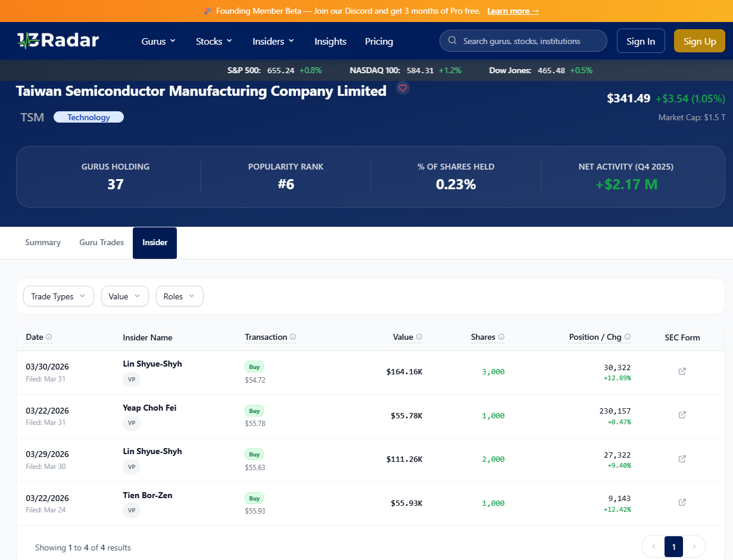Click the Buy badge priced at $54.72
Image resolution: width=733 pixels, height=560 pixels.
254,367
